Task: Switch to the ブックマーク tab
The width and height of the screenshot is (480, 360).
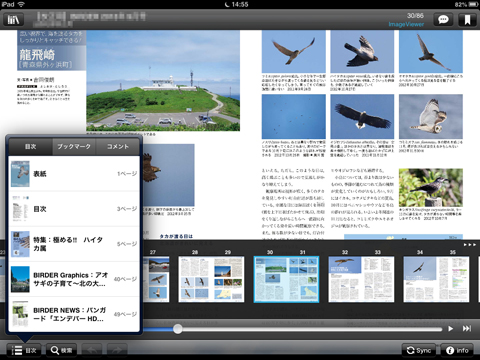Action: point(74,146)
